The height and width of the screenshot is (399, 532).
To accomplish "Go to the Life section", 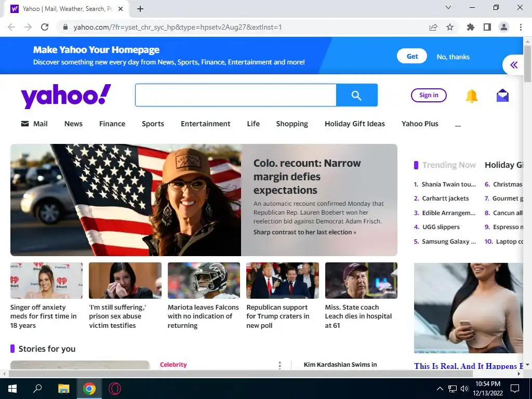I will click(x=253, y=124).
